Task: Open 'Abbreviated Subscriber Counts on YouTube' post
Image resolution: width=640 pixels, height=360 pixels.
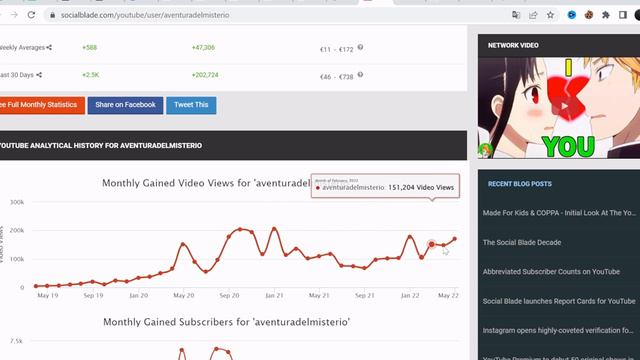Action: point(551,272)
